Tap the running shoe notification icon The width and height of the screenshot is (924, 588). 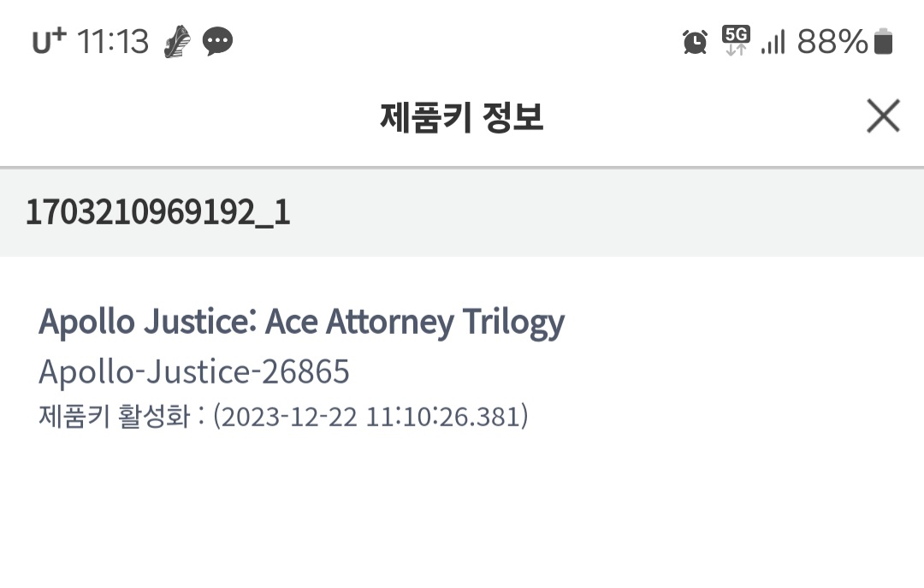tap(177, 41)
